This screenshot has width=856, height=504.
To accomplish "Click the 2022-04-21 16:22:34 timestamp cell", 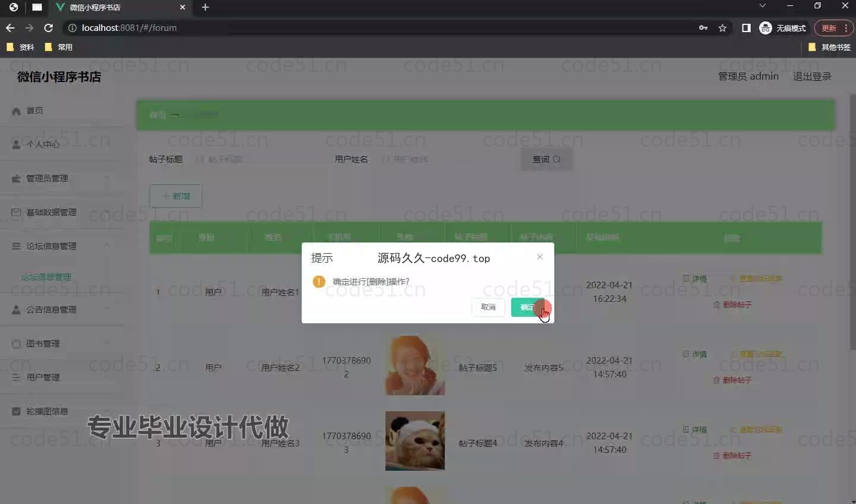I will coord(609,292).
